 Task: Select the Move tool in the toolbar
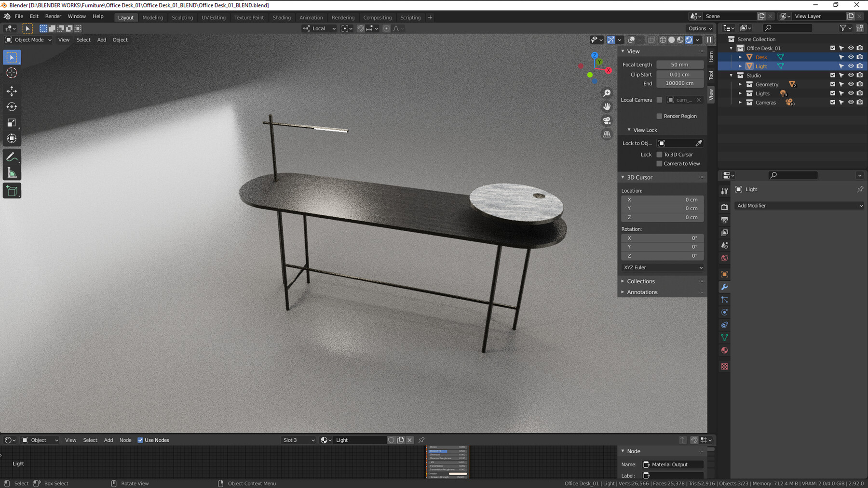12,91
